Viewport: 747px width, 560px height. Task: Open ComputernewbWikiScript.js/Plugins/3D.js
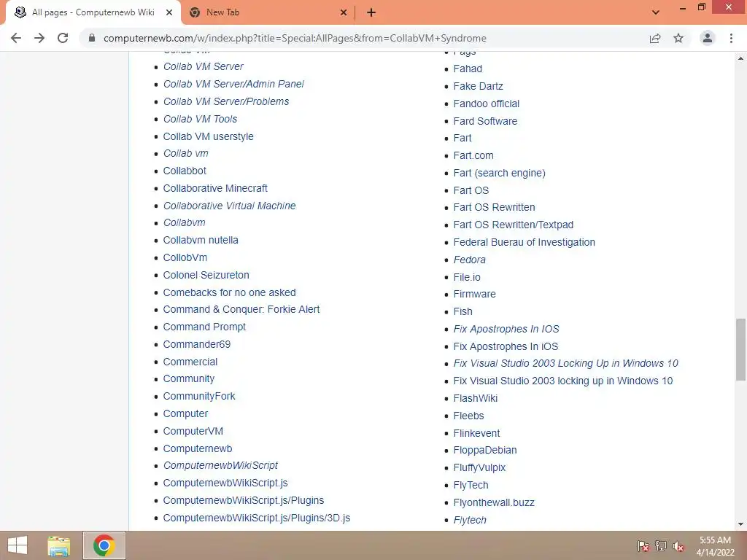click(256, 518)
